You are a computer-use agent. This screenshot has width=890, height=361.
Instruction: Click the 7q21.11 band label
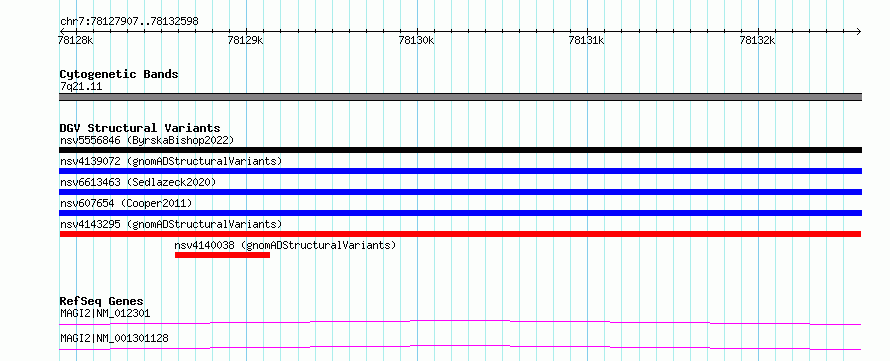[x=81, y=87]
